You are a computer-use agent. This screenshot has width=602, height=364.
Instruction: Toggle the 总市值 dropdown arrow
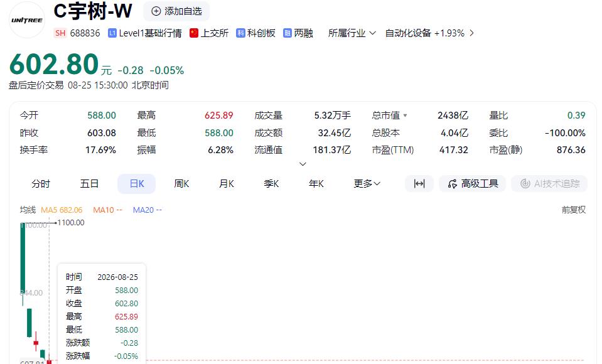point(406,115)
